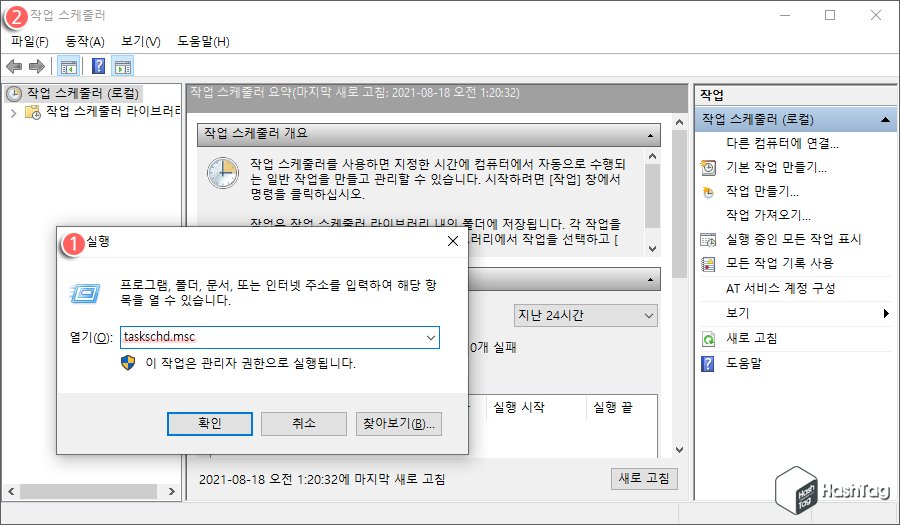This screenshot has width=900, height=525.
Task: Open the 파일(F) menu
Action: 29,41
